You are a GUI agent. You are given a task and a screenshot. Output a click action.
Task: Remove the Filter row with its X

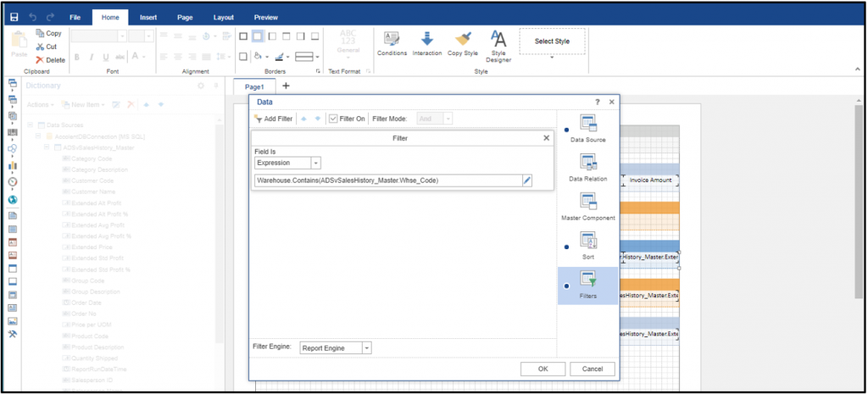(x=547, y=138)
